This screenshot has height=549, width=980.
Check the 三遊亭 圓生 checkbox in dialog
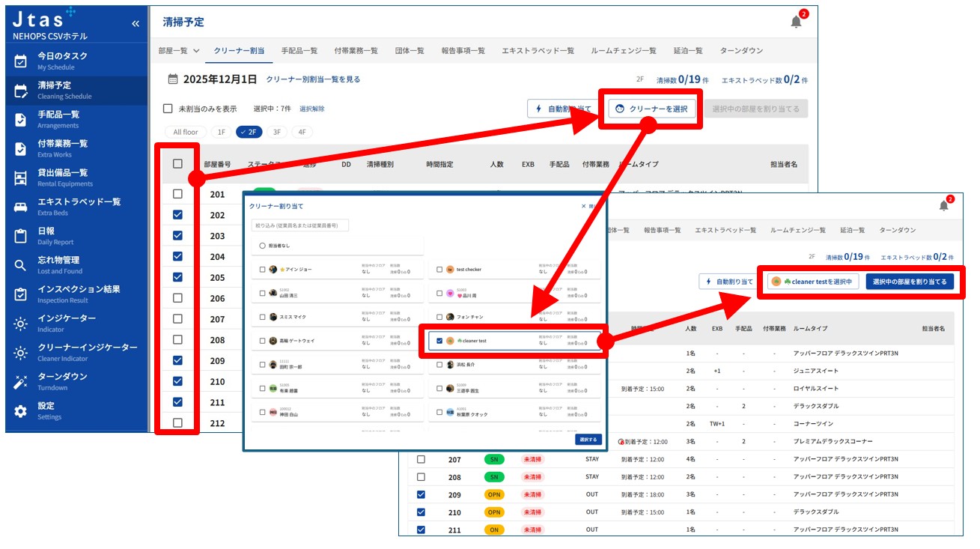[x=439, y=389]
